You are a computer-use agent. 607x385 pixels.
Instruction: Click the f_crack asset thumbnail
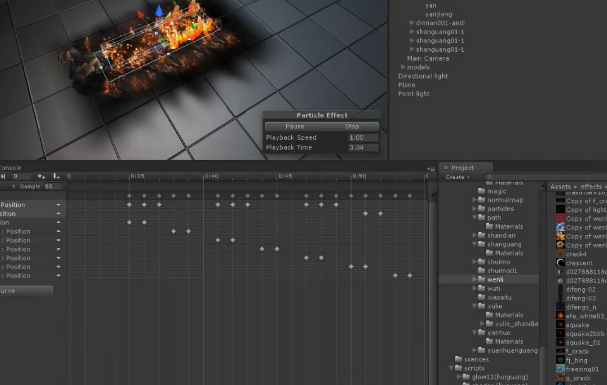(x=561, y=351)
